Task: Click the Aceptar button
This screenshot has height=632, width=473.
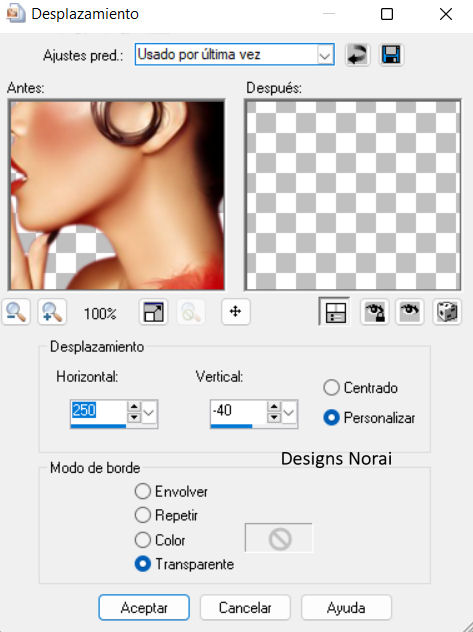Action: [144, 607]
